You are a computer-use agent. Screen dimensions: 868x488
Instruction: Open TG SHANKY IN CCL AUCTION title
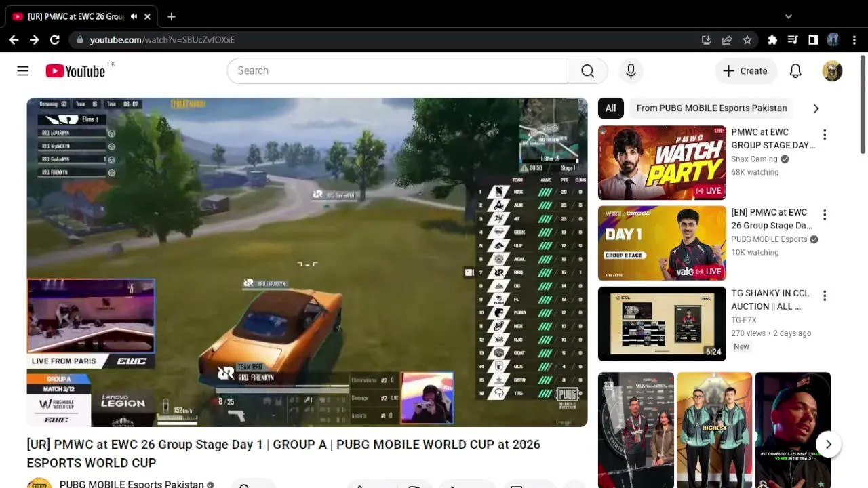pos(770,300)
